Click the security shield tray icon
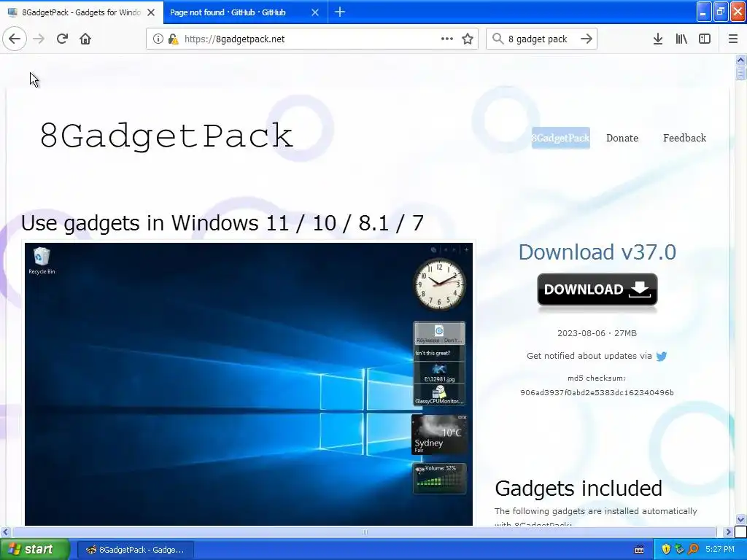The image size is (747, 560). [x=666, y=550]
